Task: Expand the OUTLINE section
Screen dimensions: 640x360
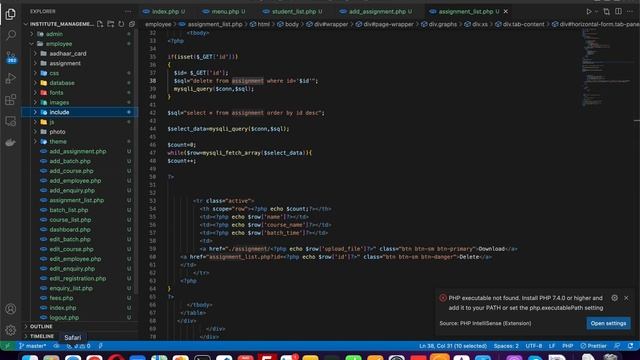Action: [x=41, y=327]
